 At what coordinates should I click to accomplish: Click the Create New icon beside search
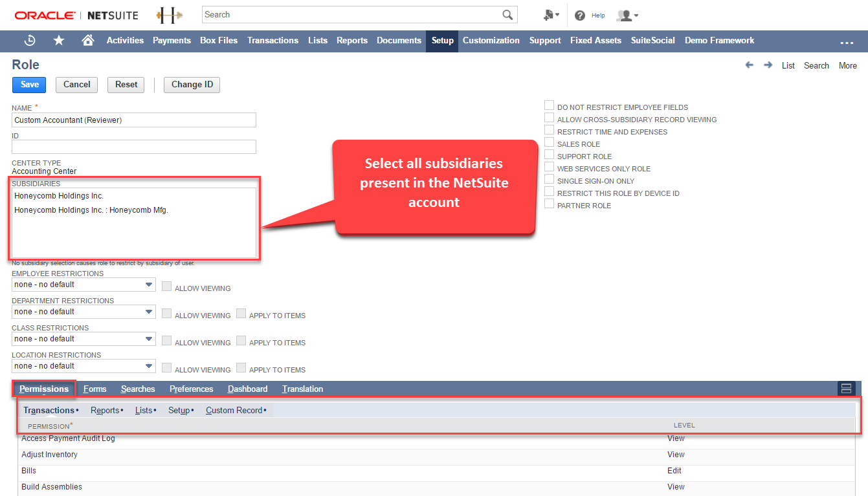coord(551,15)
